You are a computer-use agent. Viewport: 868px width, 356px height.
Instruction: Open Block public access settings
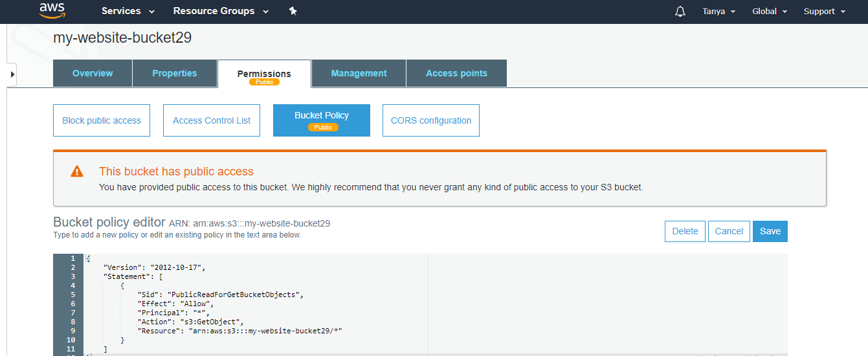(102, 120)
